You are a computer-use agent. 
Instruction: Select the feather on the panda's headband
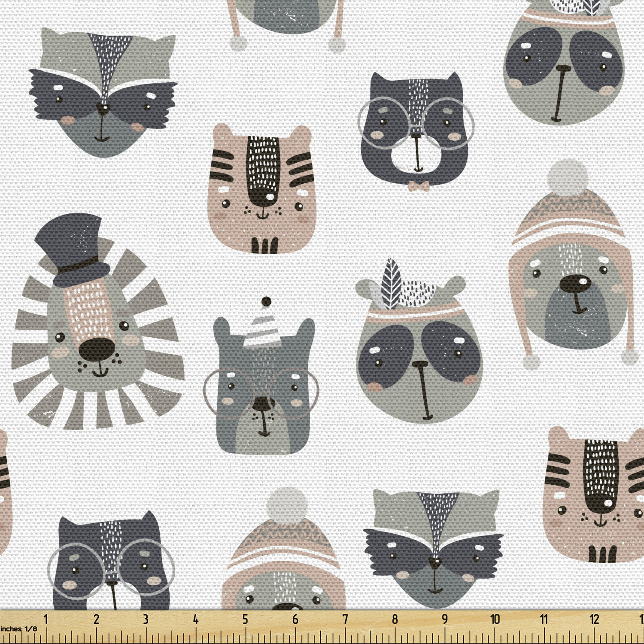click(392, 283)
